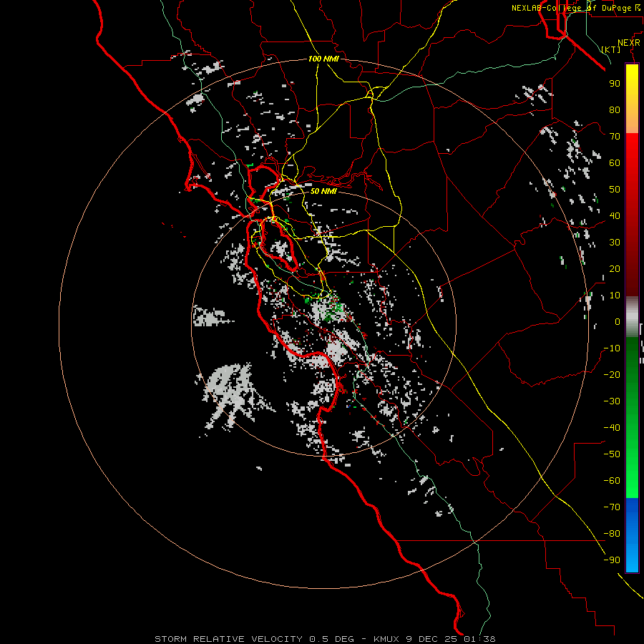Select the 30 value on velocity scale
This screenshot has width=644, height=644.
(615, 243)
